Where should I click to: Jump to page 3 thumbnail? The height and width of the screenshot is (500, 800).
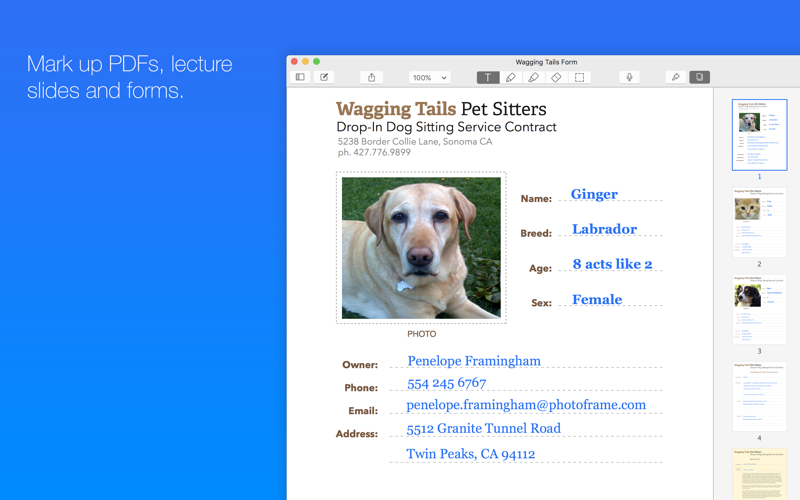point(759,309)
